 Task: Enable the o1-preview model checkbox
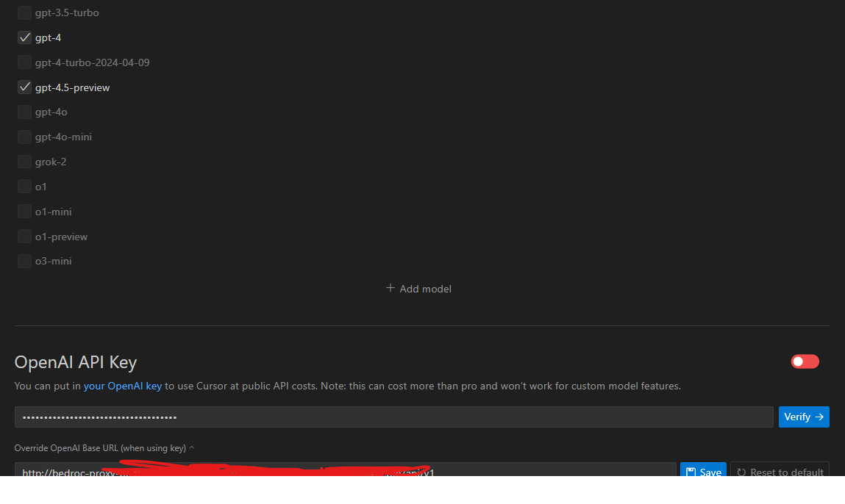click(24, 236)
